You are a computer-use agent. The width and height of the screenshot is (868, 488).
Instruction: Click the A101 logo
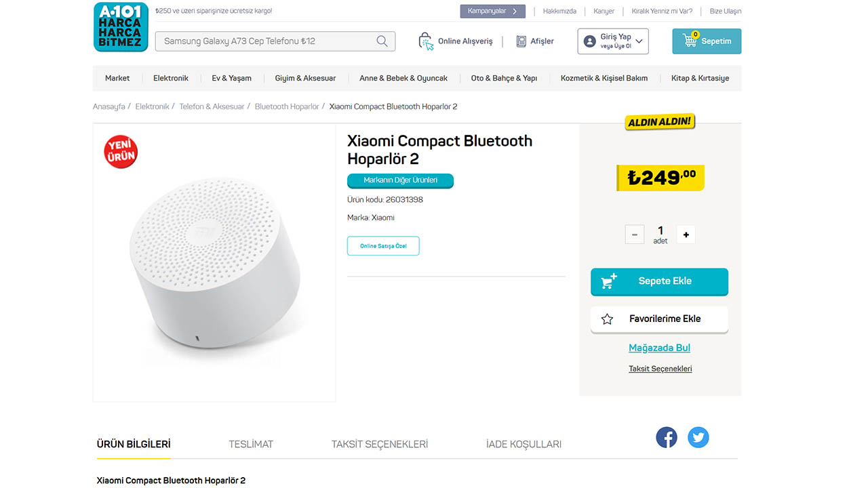click(x=120, y=27)
